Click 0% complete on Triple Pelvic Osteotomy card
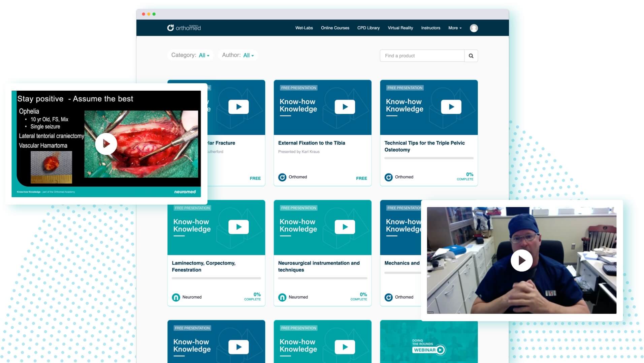Image resolution: width=644 pixels, height=363 pixels. point(465,176)
